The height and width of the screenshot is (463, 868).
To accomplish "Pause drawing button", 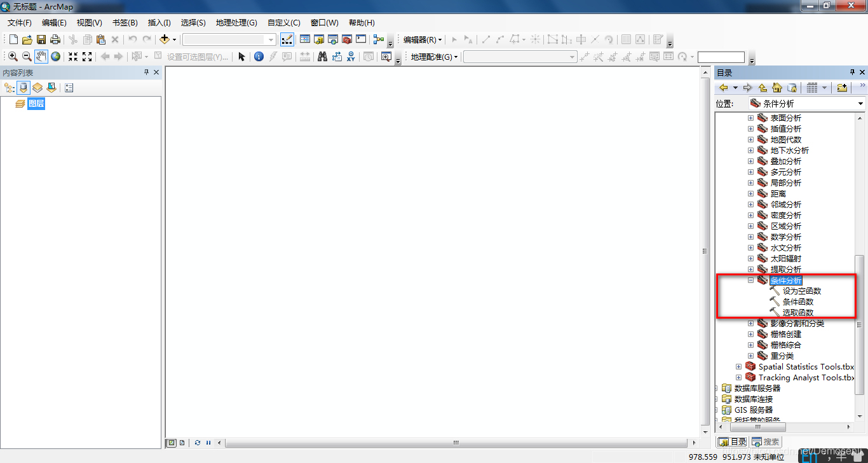I will point(208,443).
